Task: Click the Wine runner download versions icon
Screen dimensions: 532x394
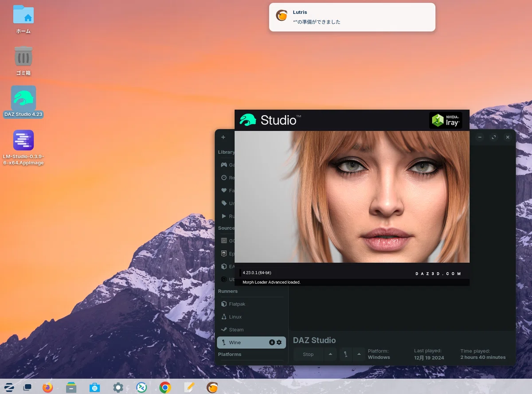Action: (272, 343)
